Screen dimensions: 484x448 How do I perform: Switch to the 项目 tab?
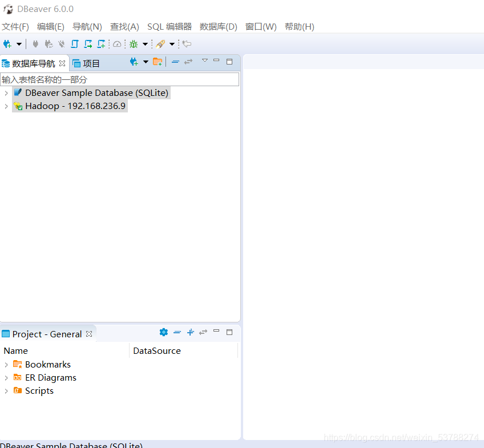(86, 63)
